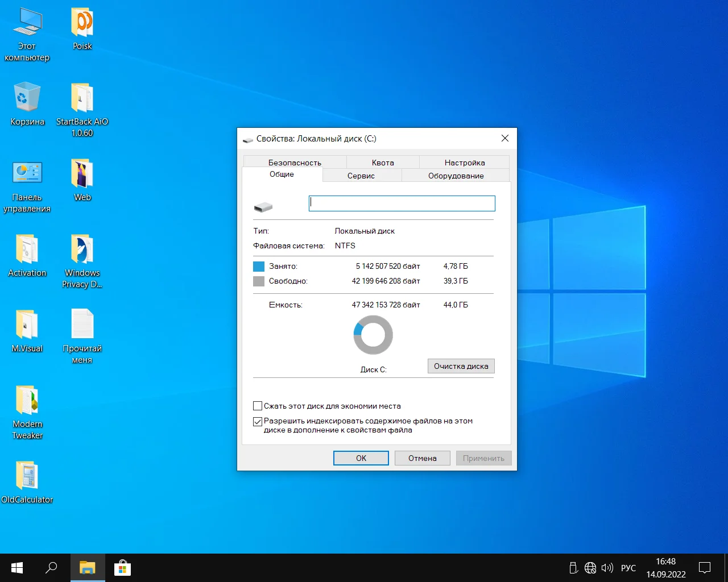Click the volume icon in system tray
Viewport: 728px width, 582px height.
(607, 568)
